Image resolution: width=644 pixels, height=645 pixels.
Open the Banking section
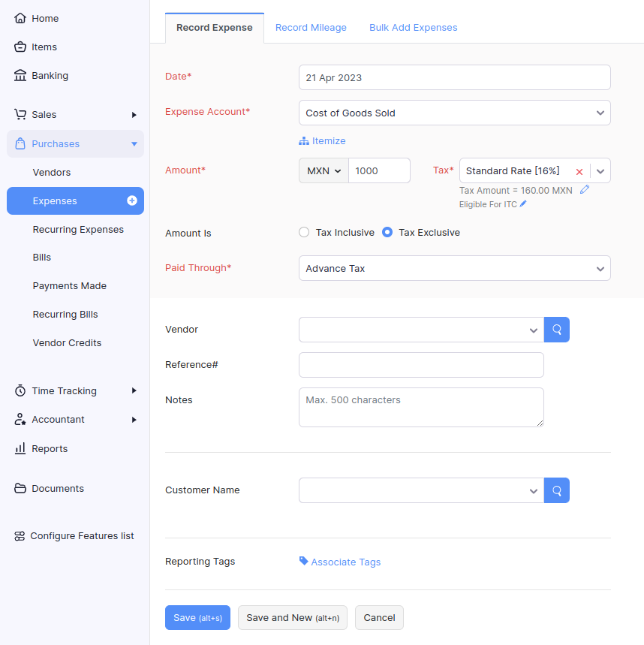click(48, 75)
